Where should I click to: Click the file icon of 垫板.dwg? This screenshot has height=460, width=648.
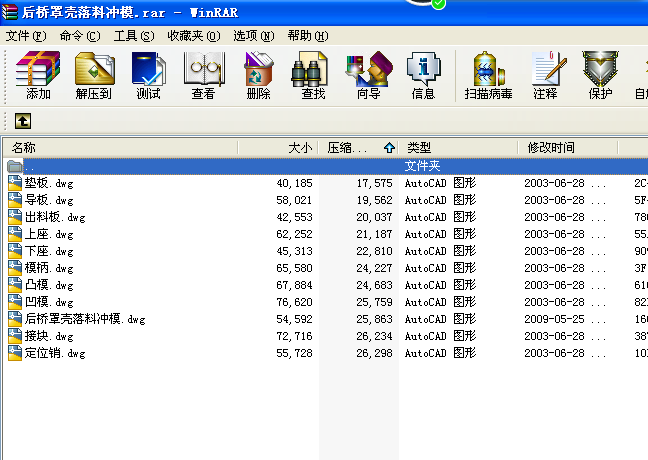(15, 183)
